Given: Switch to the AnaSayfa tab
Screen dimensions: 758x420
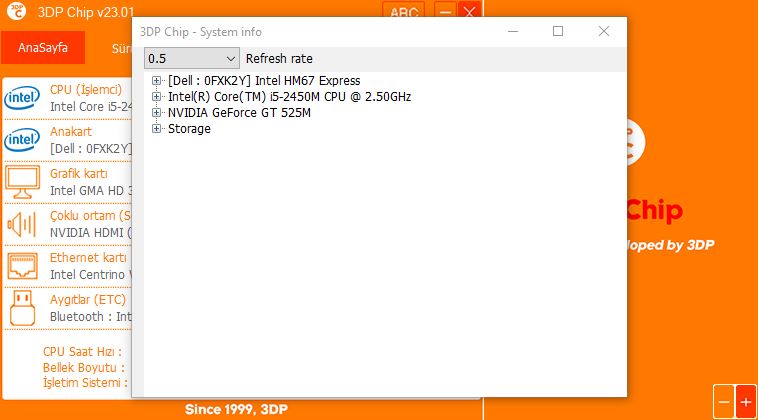Looking at the screenshot, I should click(x=43, y=47).
